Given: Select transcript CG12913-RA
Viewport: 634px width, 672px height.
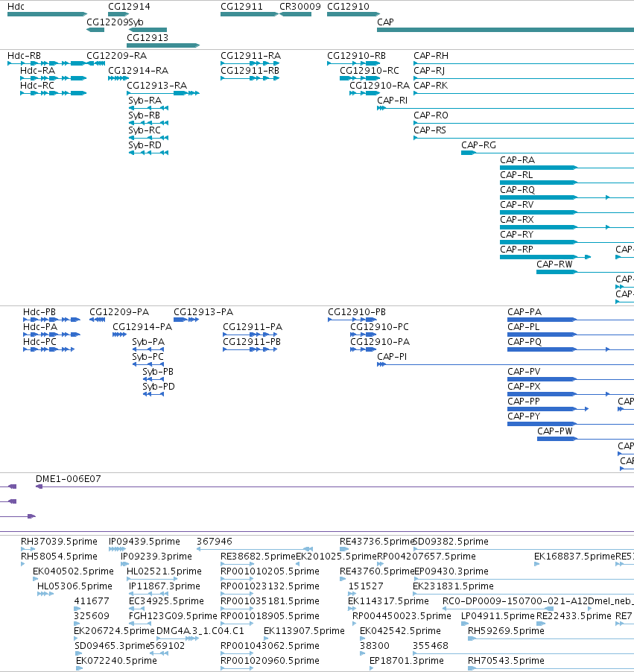Looking at the screenshot, I should 163,93.
